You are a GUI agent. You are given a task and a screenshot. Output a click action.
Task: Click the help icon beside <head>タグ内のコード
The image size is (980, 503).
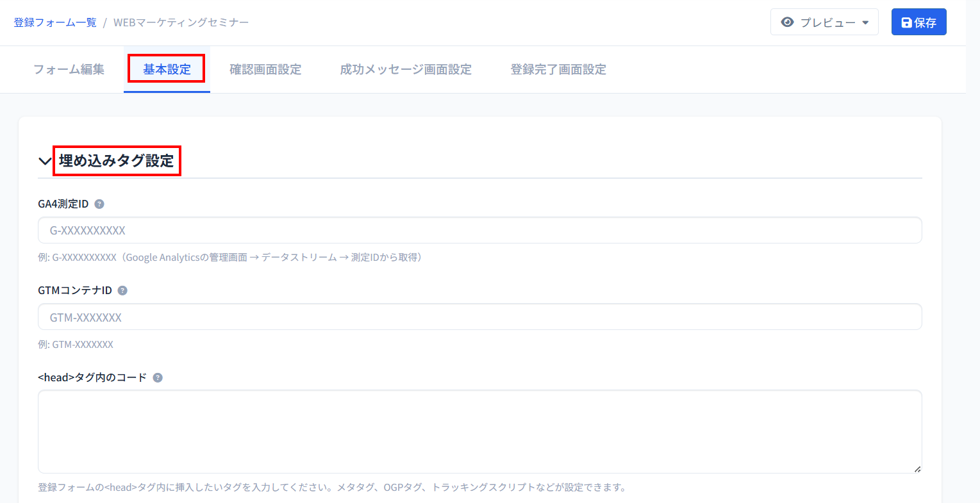(158, 378)
